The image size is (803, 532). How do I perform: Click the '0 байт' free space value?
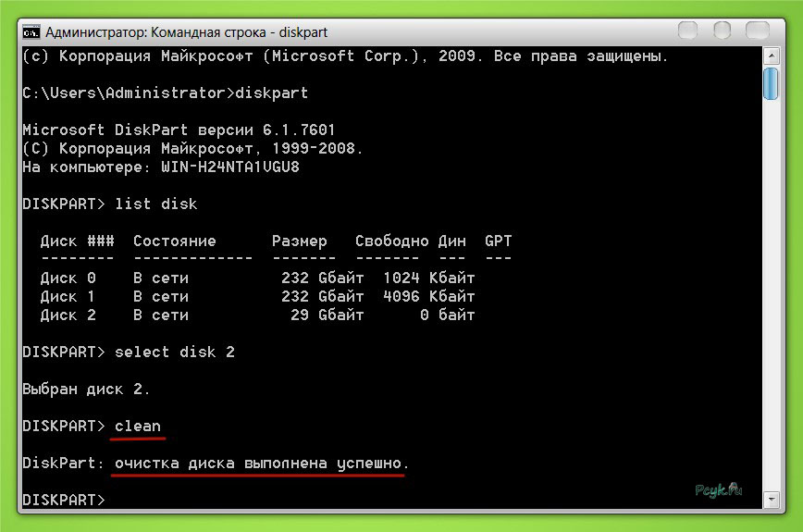(448, 315)
